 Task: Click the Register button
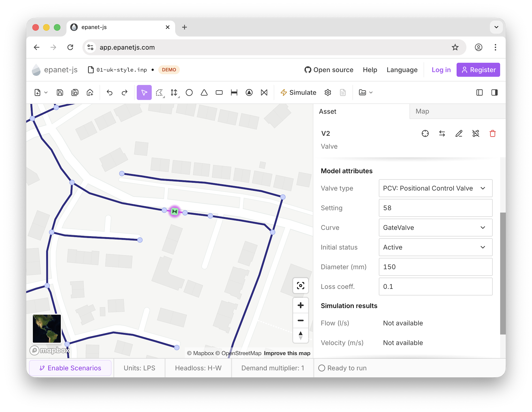478,70
